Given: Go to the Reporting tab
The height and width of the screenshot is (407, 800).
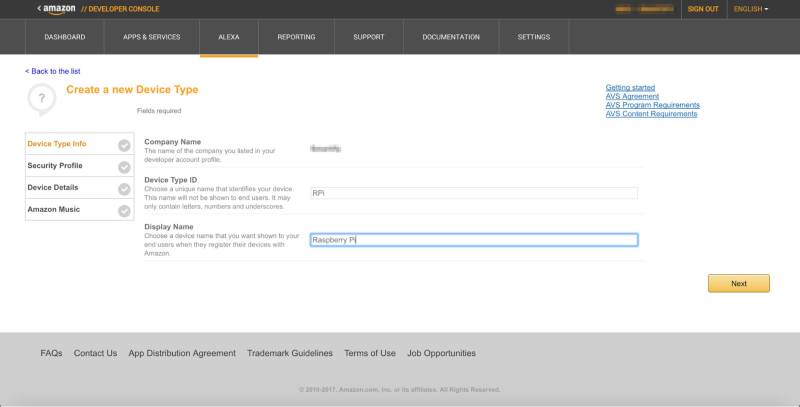Looking at the screenshot, I should (x=296, y=37).
